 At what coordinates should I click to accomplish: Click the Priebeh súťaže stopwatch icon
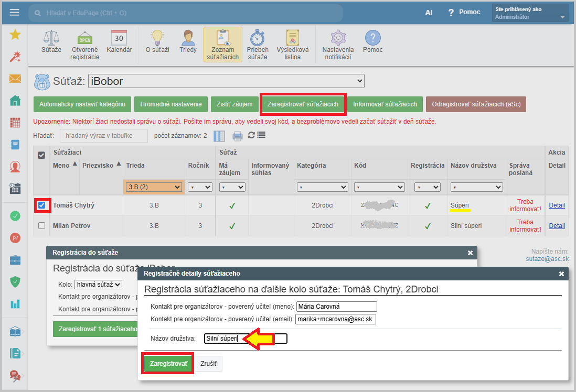257,39
